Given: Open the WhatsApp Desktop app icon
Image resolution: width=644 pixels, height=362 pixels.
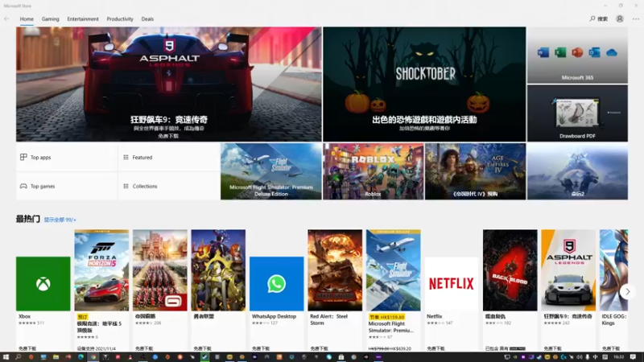Looking at the screenshot, I should [276, 284].
